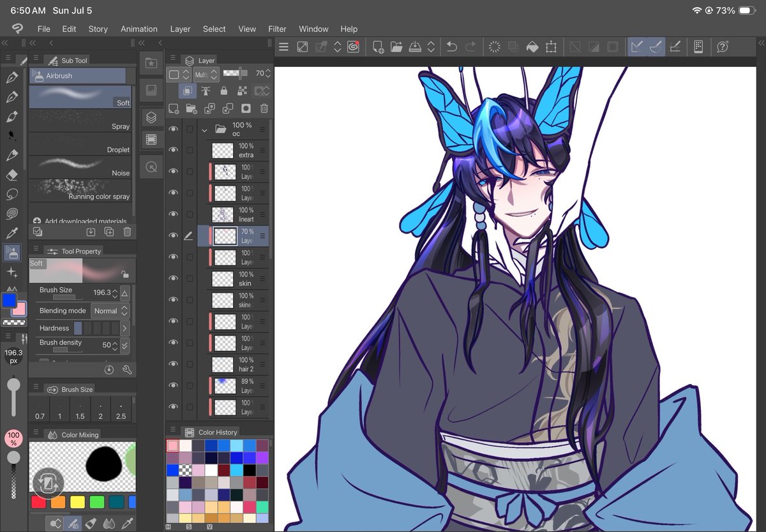The height and width of the screenshot is (532, 766).
Task: Click the Open file folder icon
Action: pyautogui.click(x=396, y=47)
